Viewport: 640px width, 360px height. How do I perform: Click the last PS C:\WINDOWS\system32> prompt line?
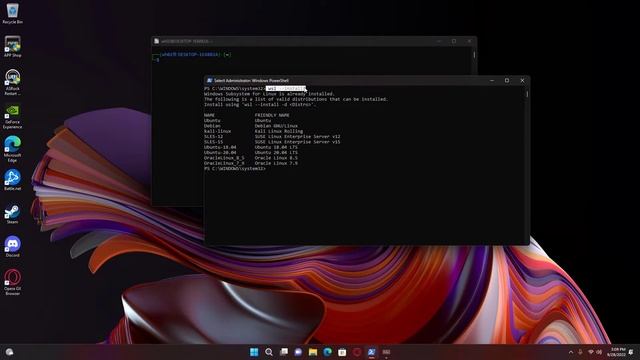[235, 168]
